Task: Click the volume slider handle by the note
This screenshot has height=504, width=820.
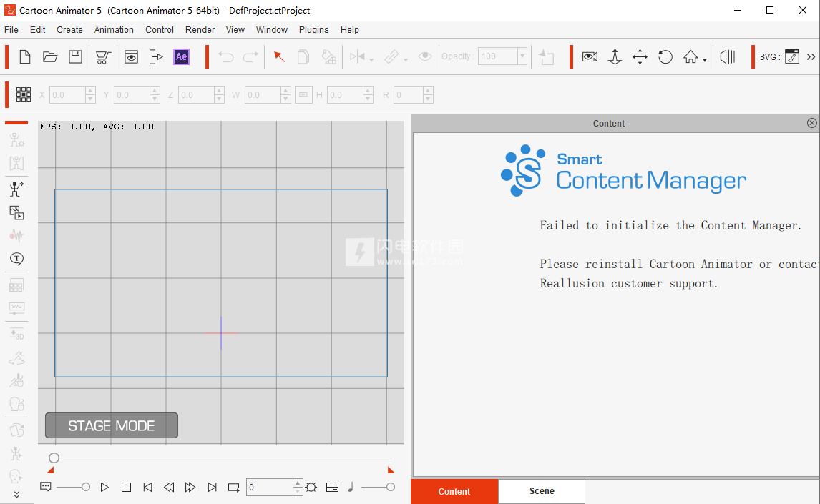Action: tap(391, 488)
